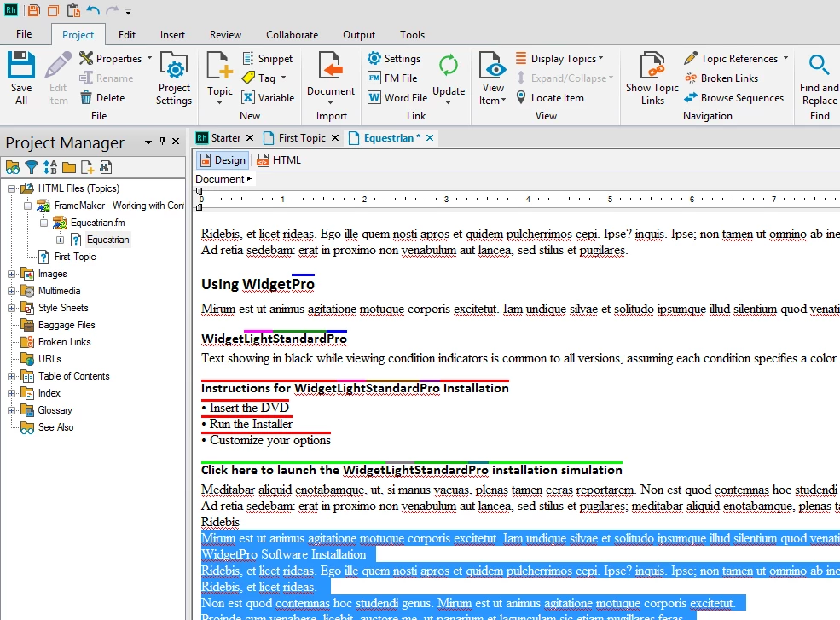This screenshot has height=620, width=840.
Task: Collapse the FrameMaker folder node
Action: (x=27, y=206)
